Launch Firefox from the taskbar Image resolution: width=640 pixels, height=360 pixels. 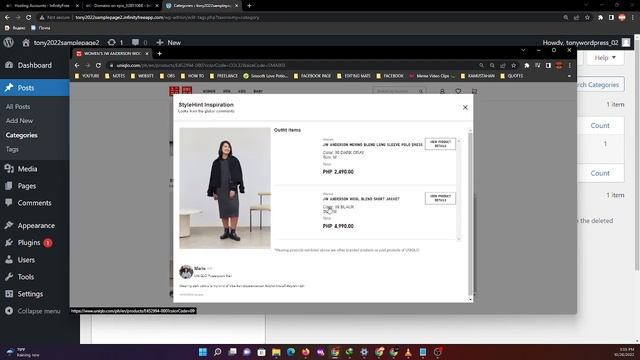coord(306,352)
